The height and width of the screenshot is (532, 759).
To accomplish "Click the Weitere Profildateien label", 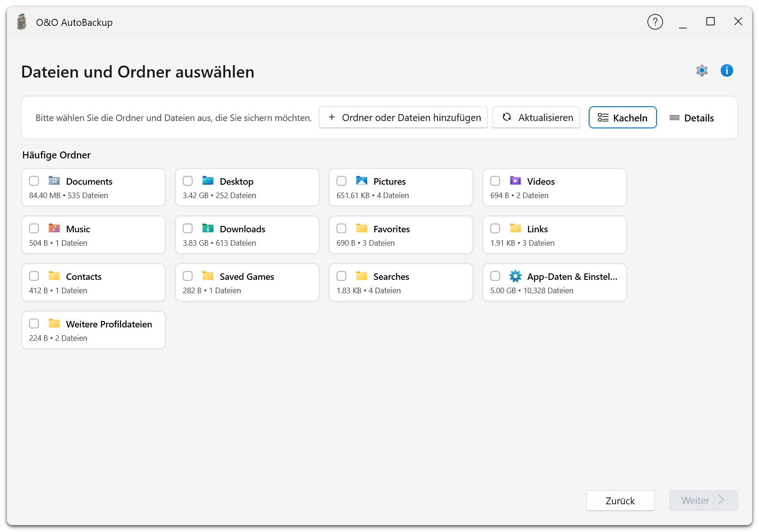I will click(109, 324).
